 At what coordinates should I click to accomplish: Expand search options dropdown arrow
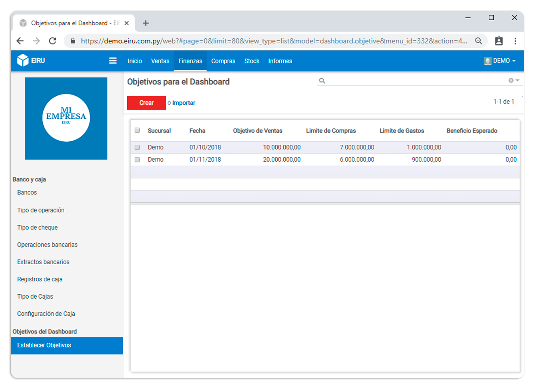click(x=517, y=80)
